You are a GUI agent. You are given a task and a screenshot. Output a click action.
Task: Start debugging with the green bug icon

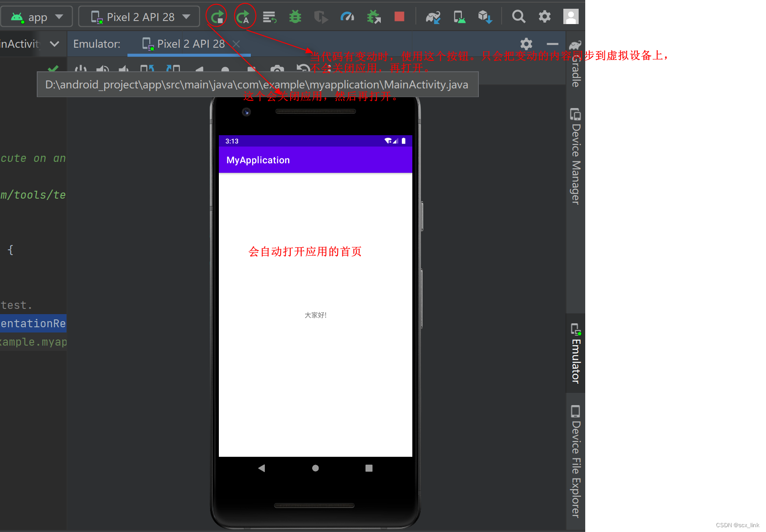[295, 17]
